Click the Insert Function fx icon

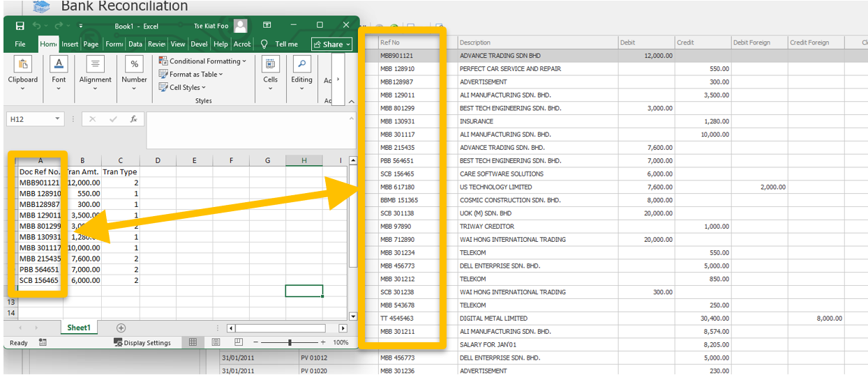(133, 119)
